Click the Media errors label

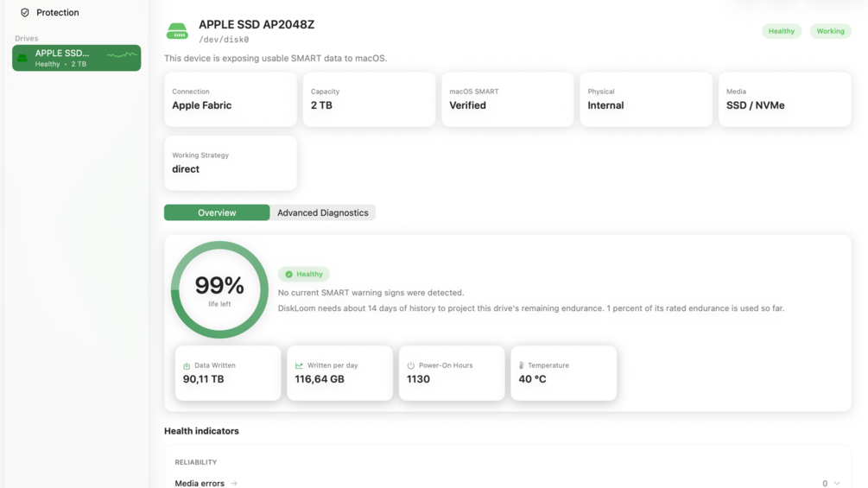coord(200,483)
